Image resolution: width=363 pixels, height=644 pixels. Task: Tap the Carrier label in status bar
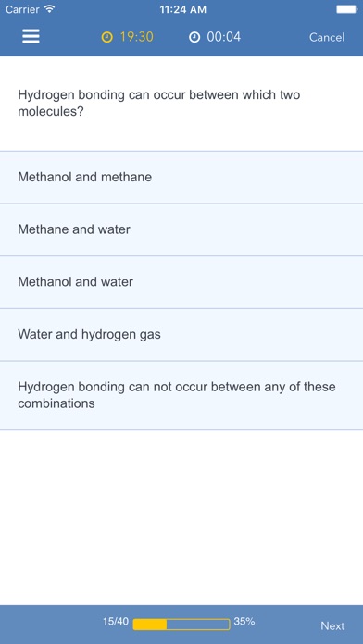coord(22,9)
